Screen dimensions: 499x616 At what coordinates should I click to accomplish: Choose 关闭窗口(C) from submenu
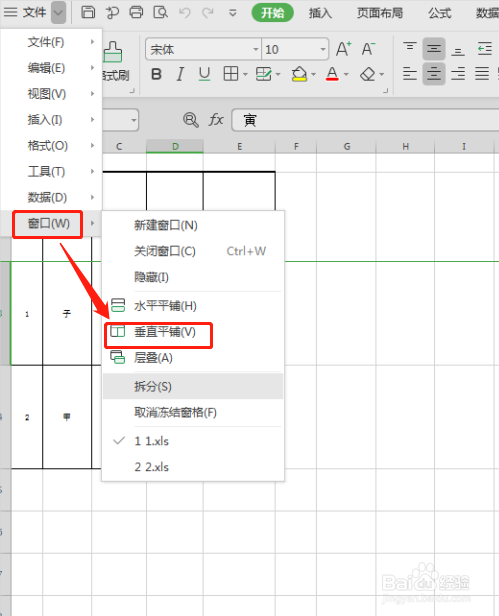(x=193, y=251)
